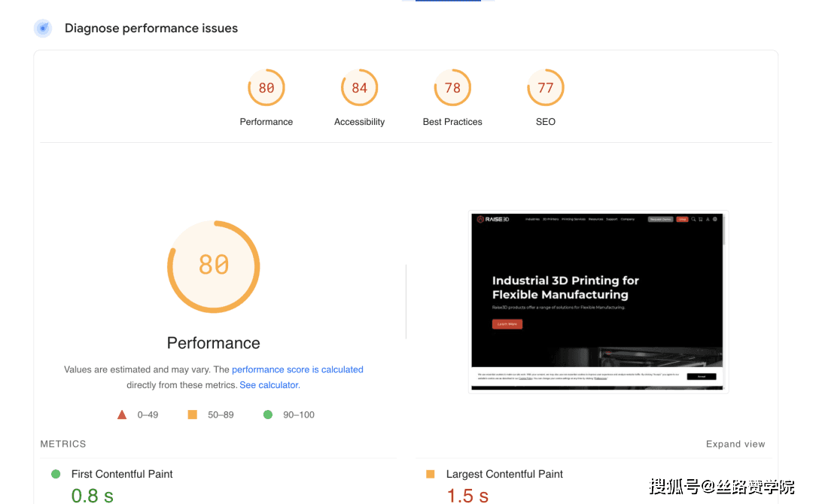Select the Best Practices score gauge 78

(x=452, y=87)
